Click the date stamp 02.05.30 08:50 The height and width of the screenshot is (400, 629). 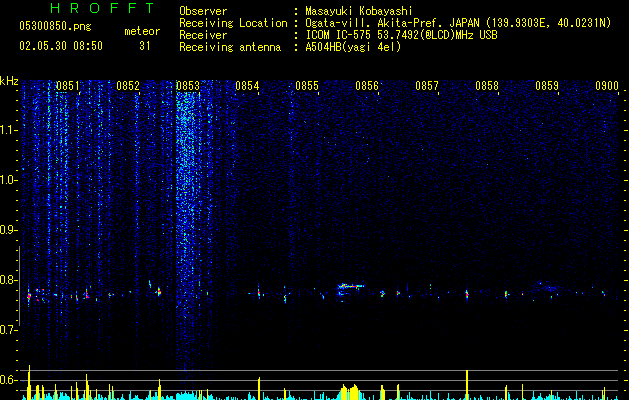61,46
